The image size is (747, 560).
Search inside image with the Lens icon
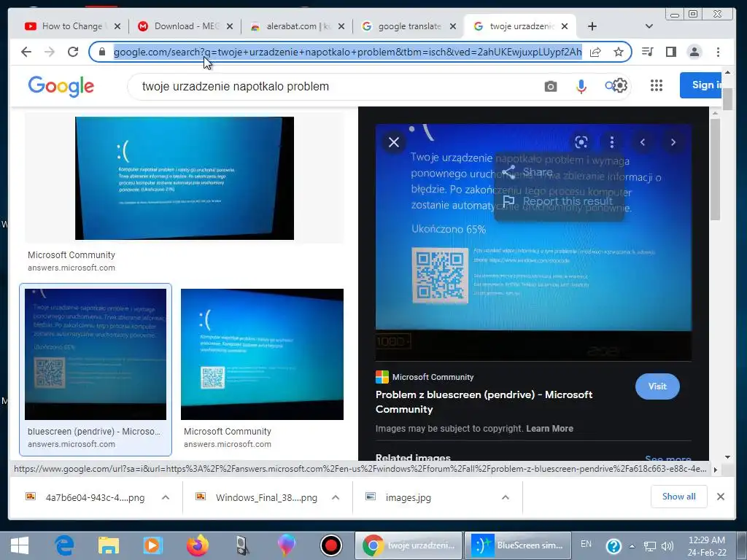pyautogui.click(x=581, y=142)
